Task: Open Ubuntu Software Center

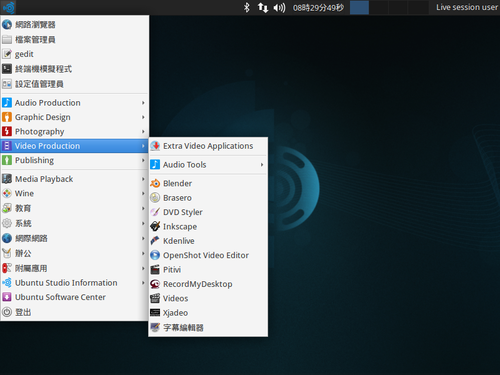Action: tap(74, 297)
